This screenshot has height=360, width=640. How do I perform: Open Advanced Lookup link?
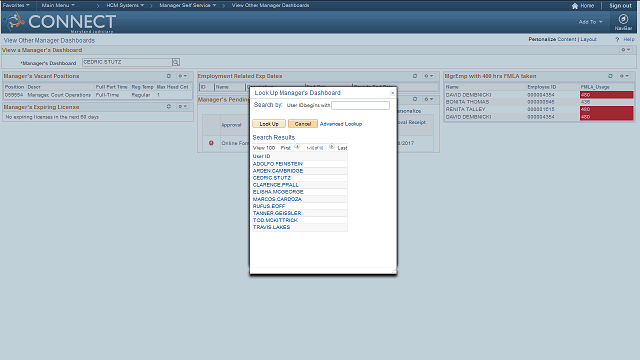click(341, 124)
